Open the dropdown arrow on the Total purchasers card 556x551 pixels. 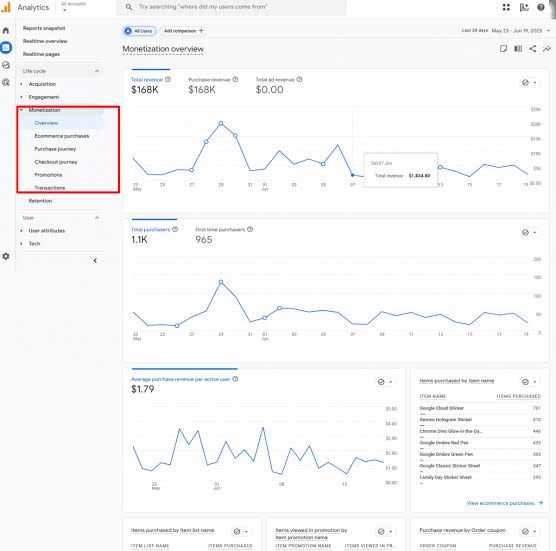tap(535, 232)
